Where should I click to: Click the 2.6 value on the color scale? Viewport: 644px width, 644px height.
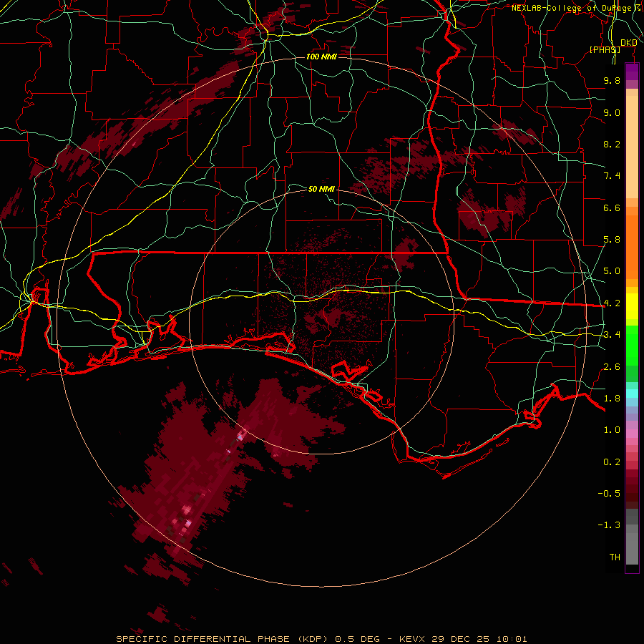[612, 367]
